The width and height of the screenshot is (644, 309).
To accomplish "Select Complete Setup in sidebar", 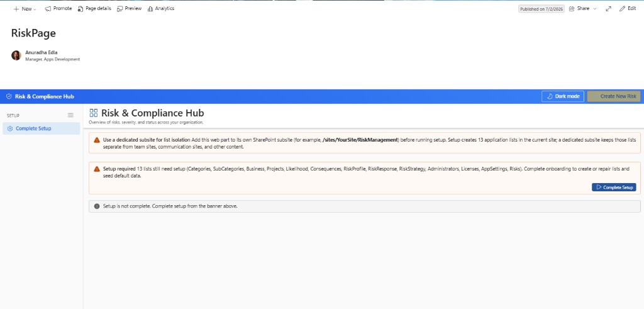I will (41, 128).
